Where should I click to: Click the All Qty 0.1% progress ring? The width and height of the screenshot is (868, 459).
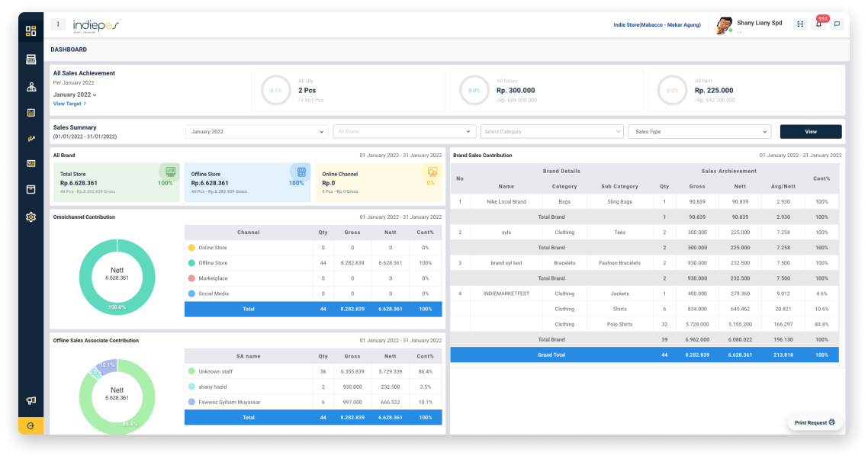click(275, 90)
